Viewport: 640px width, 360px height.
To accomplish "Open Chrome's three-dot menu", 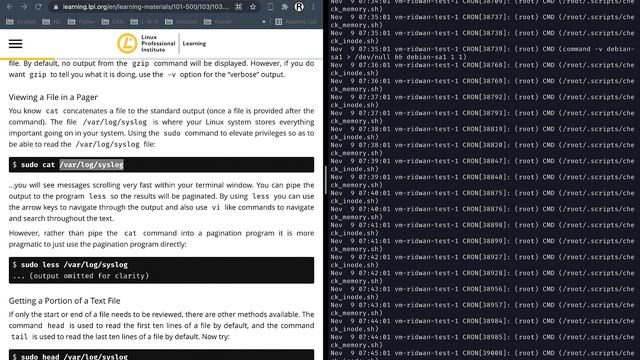I will pyautogui.click(x=313, y=7).
